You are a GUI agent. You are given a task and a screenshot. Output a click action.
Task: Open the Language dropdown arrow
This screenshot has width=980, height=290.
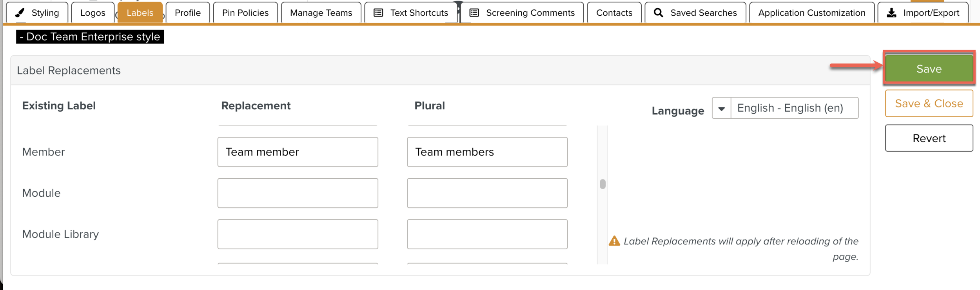tap(721, 108)
